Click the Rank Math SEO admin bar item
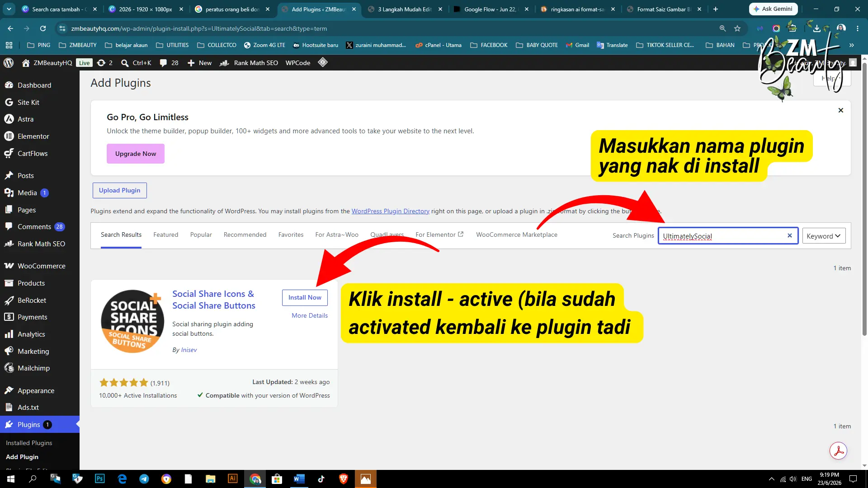868x488 pixels. tap(249, 63)
